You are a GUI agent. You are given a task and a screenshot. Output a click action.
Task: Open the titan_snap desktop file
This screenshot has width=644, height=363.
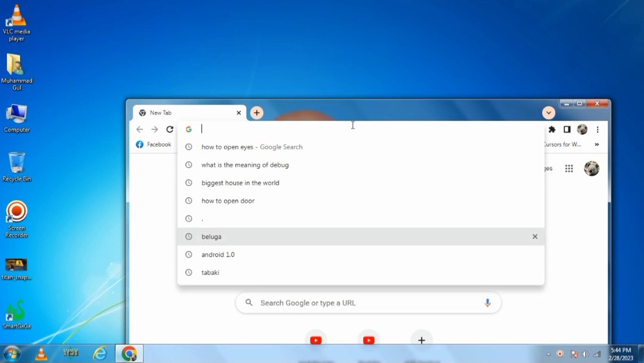point(17,269)
